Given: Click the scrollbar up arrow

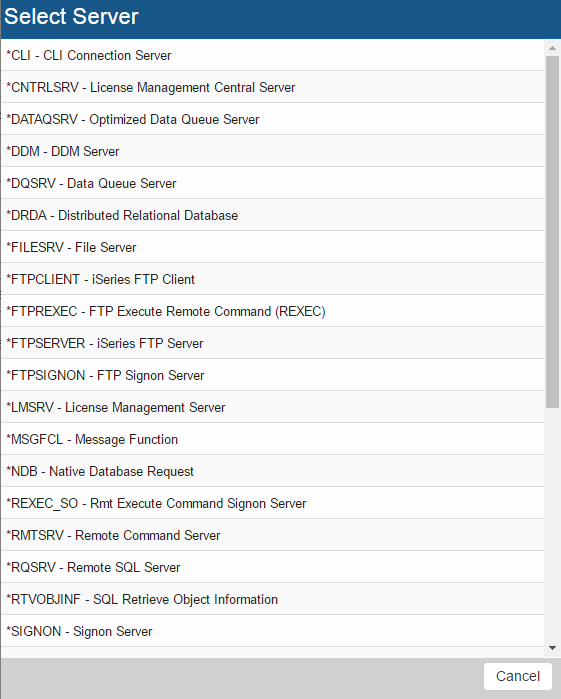Looking at the screenshot, I should [x=552, y=48].
